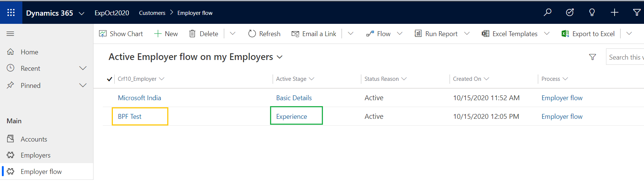Open the BPF Test record link
This screenshot has width=644, height=181.
tap(130, 117)
